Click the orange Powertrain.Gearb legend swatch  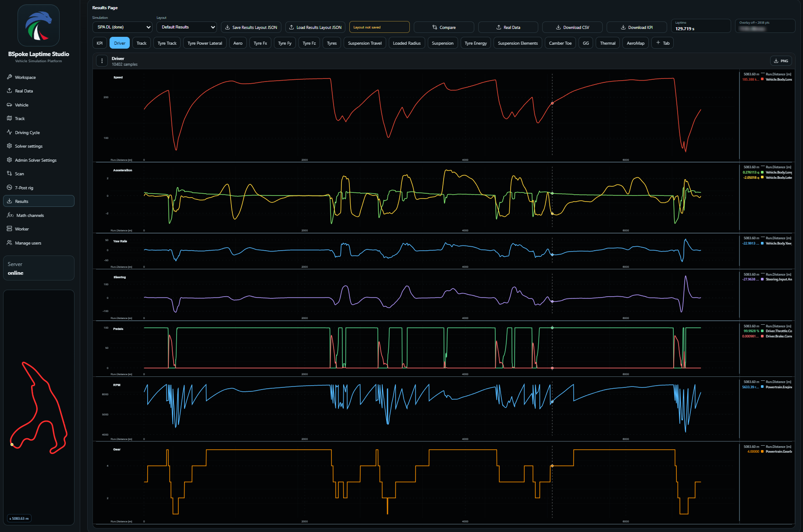[762, 451]
